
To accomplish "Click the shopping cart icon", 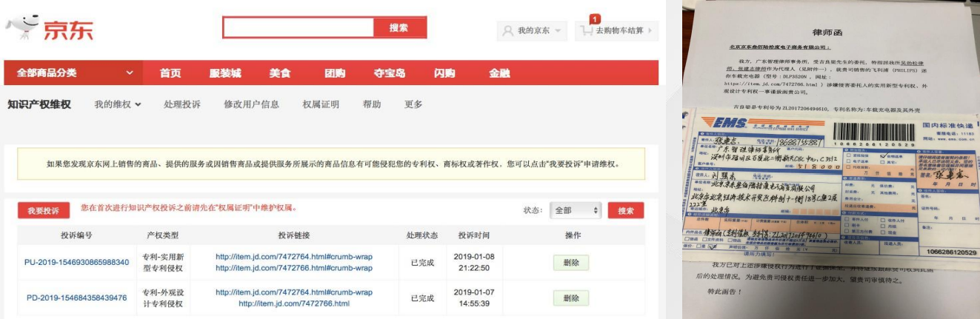I will [x=587, y=30].
